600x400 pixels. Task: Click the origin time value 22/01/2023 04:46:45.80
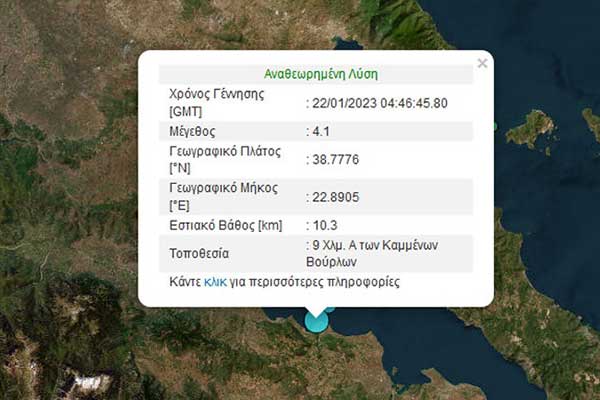[x=380, y=102]
